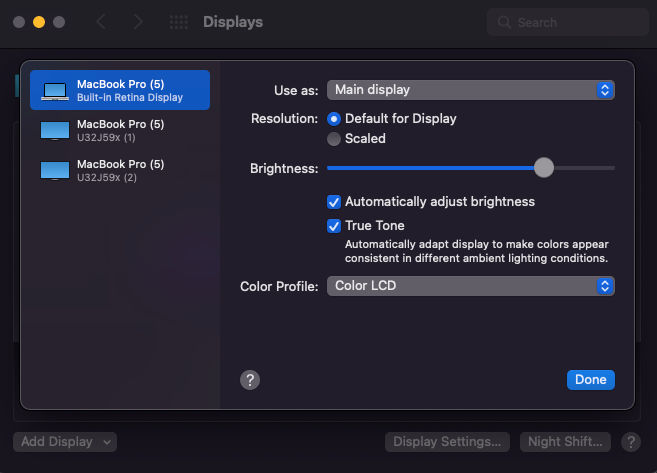The width and height of the screenshot is (657, 473).
Task: Click the back navigation arrow
Action: (101, 22)
